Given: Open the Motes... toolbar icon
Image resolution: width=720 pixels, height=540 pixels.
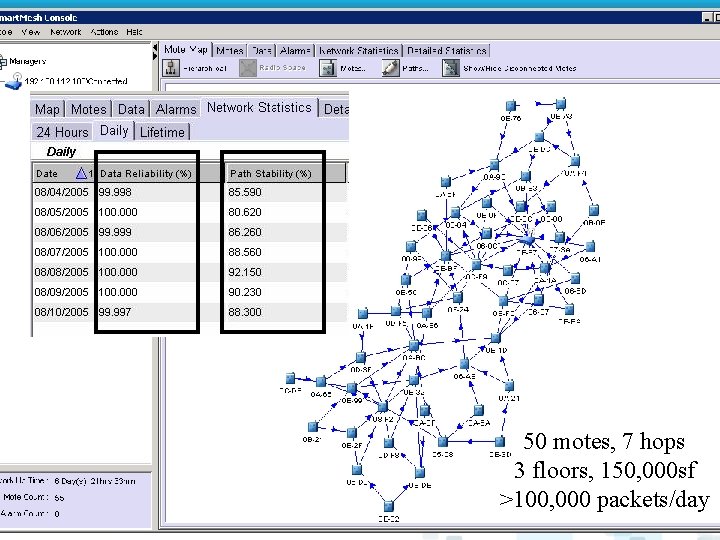Looking at the screenshot, I should click(x=328, y=68).
